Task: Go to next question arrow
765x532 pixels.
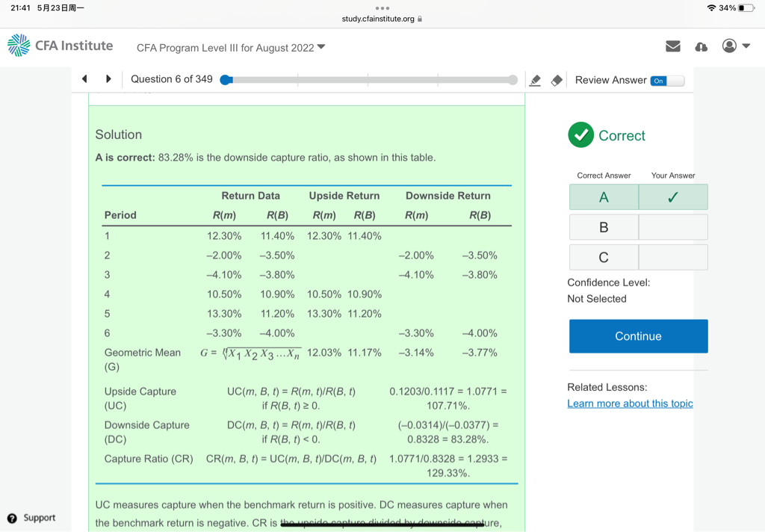Action: (x=108, y=79)
